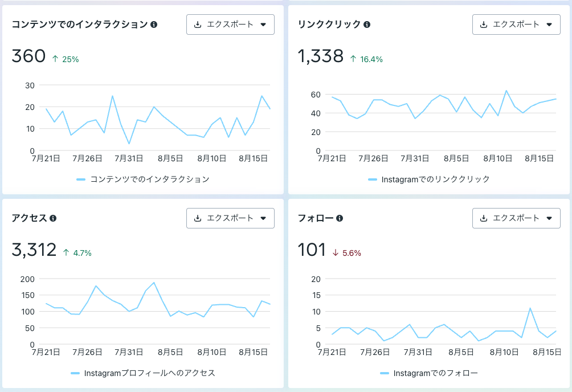
Task: Click the 1,338 link clicks total
Action: coord(321,56)
